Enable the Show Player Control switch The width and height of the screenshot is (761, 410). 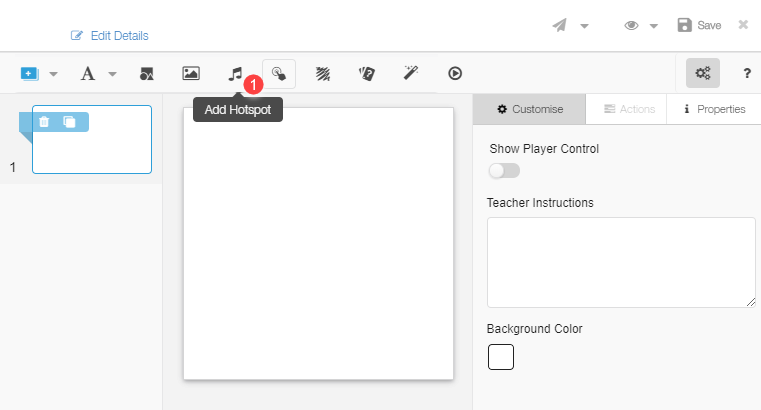click(x=504, y=171)
